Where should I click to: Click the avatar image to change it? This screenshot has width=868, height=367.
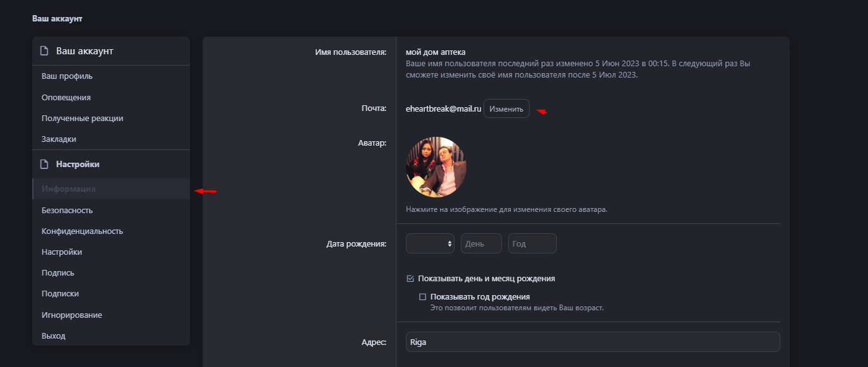(x=436, y=167)
